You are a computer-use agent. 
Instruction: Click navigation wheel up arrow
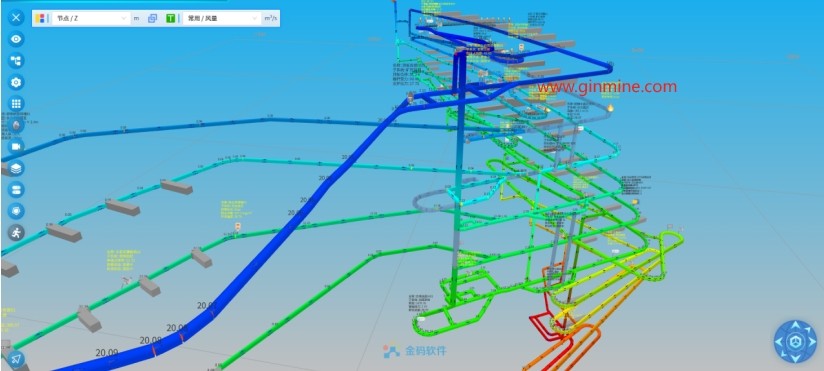tap(795, 326)
